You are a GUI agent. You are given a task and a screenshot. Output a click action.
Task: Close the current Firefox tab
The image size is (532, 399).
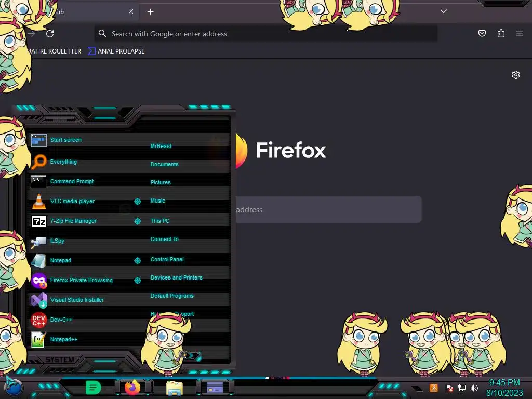click(x=131, y=11)
